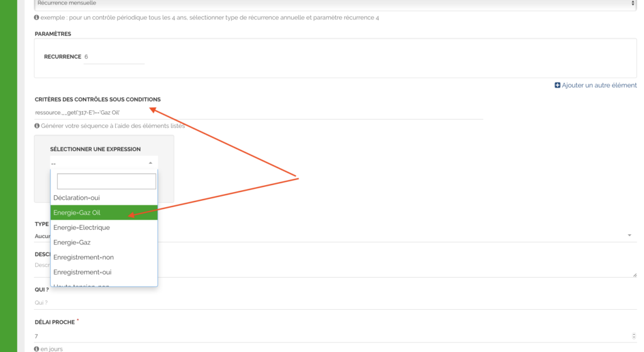Click the info icon before the exemple hint

[x=37, y=18]
